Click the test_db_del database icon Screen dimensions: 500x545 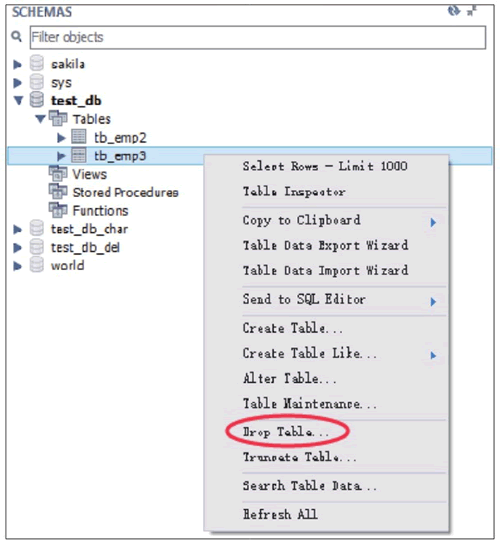(36, 247)
